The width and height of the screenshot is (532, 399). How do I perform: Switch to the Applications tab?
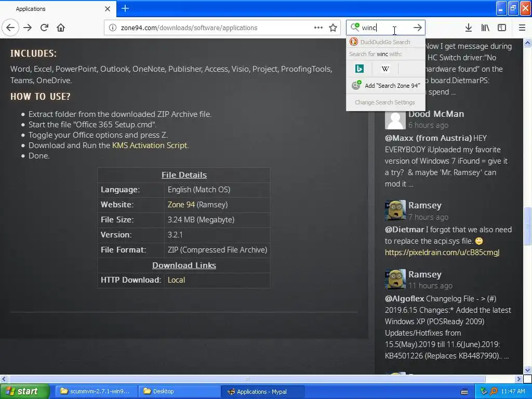tap(58, 8)
